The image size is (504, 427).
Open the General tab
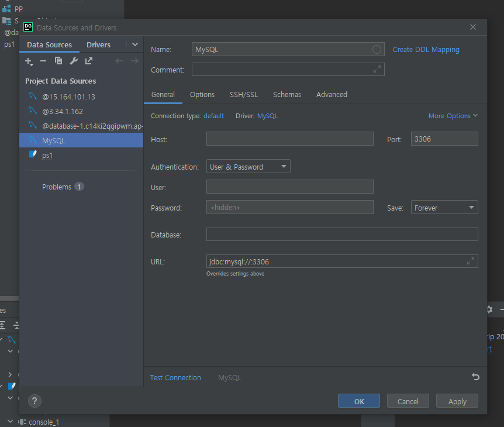(163, 95)
